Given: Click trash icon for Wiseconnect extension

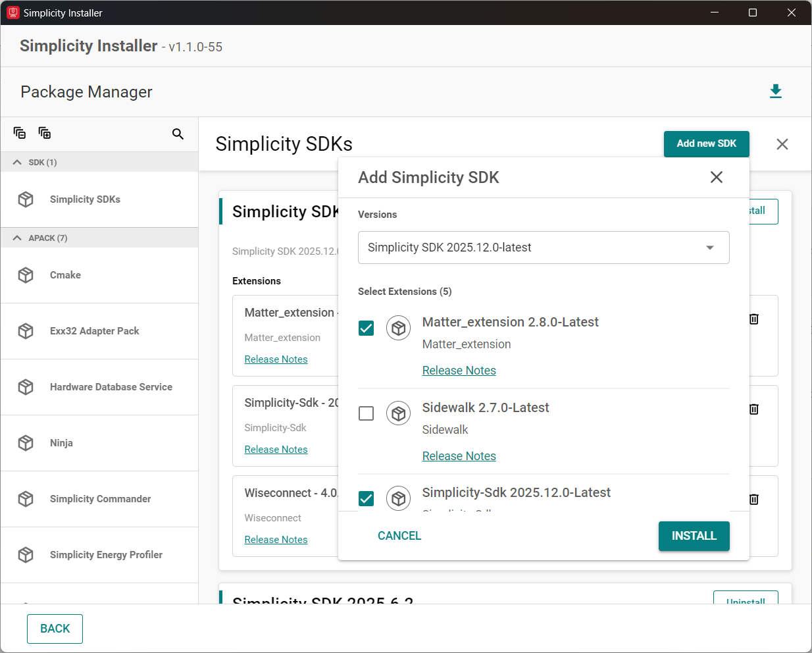Looking at the screenshot, I should tap(754, 500).
